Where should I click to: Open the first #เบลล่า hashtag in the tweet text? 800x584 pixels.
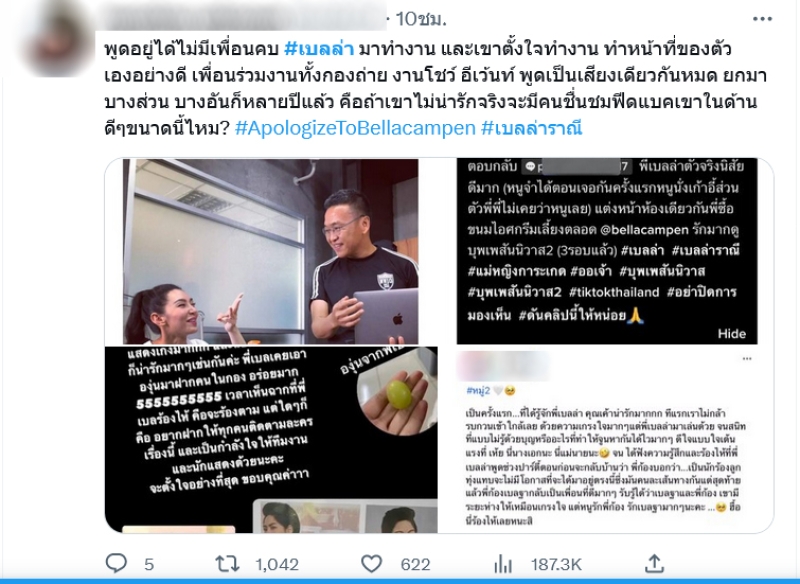coord(319,49)
